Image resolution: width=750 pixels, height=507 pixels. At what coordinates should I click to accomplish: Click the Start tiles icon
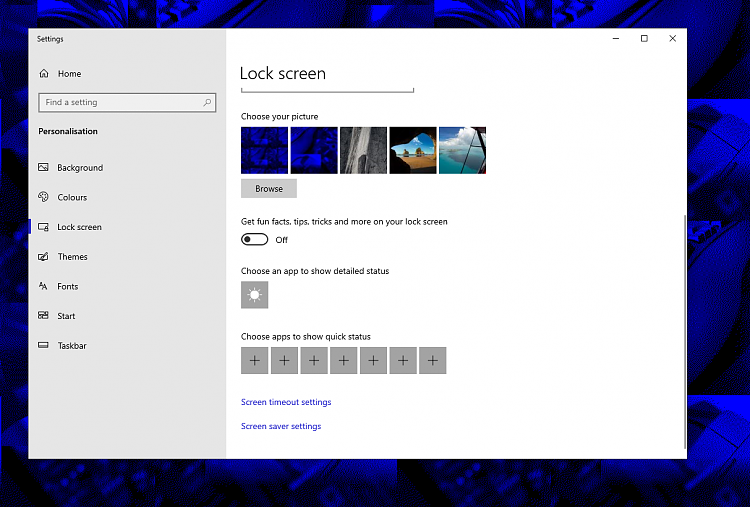(44, 316)
